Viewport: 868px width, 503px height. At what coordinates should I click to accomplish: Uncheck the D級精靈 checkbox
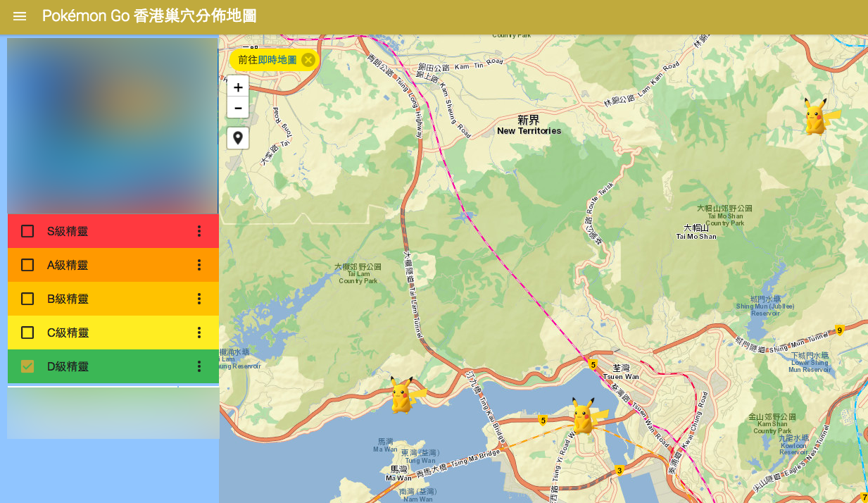27,366
